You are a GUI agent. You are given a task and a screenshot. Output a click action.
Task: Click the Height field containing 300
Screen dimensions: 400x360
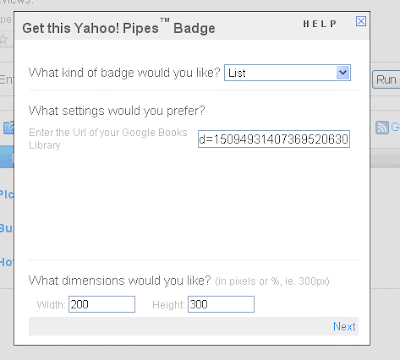[221, 304]
